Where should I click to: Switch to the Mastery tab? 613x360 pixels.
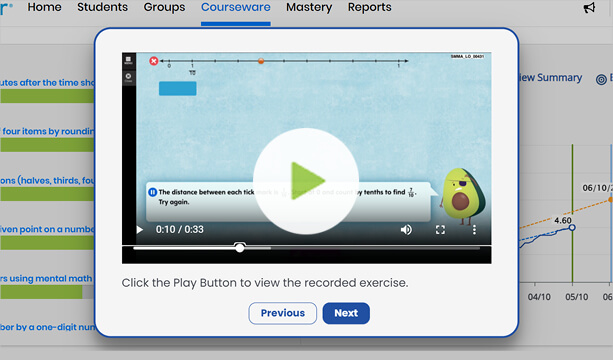click(x=309, y=7)
